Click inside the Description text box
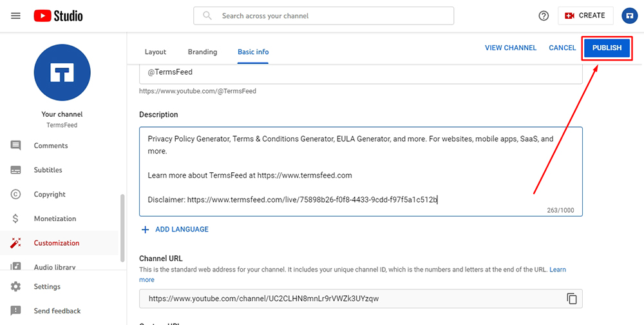This screenshot has height=325, width=644. coord(361,172)
